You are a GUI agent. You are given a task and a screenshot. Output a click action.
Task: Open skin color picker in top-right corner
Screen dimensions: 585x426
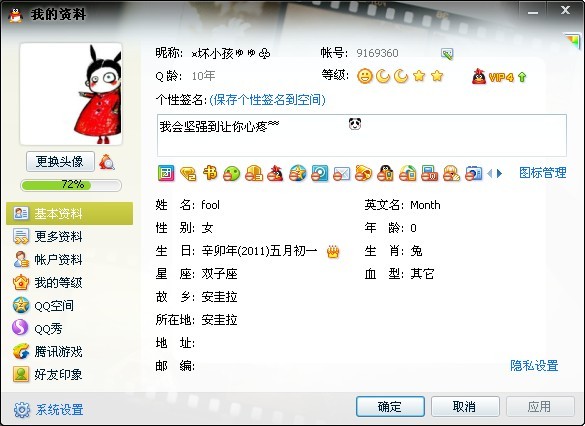point(572,40)
